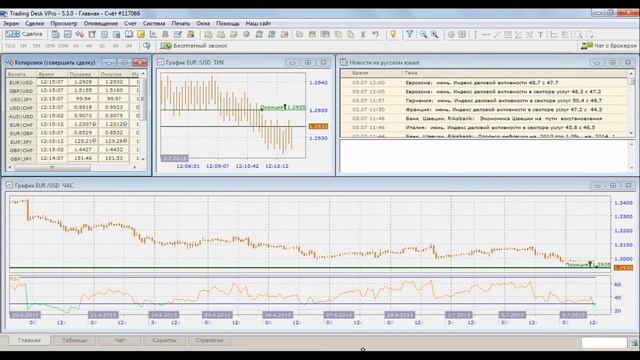Screen dimensions: 640x360
Task: Open the Помощь menu
Action: [227, 23]
